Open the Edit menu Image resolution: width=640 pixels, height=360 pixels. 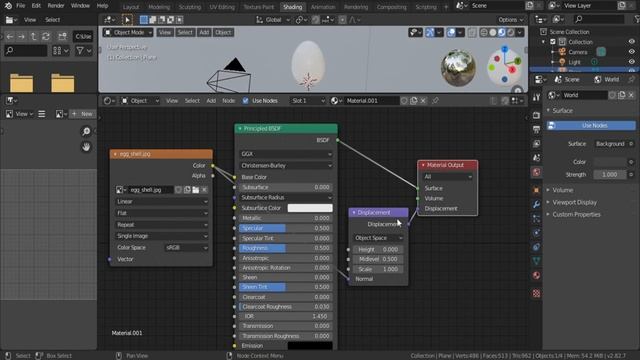(x=36, y=6)
